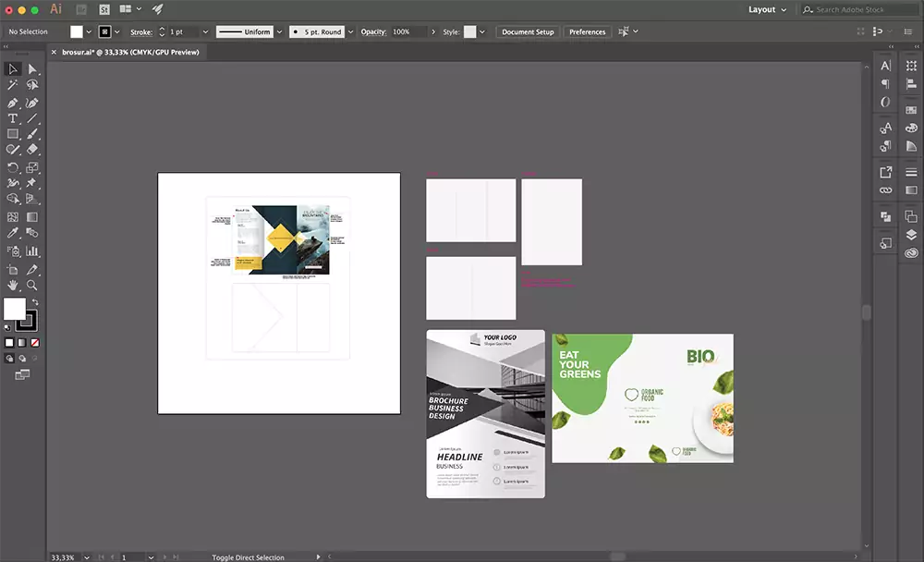924x562 pixels.
Task: Select the Gradient tool
Action: 30,216
